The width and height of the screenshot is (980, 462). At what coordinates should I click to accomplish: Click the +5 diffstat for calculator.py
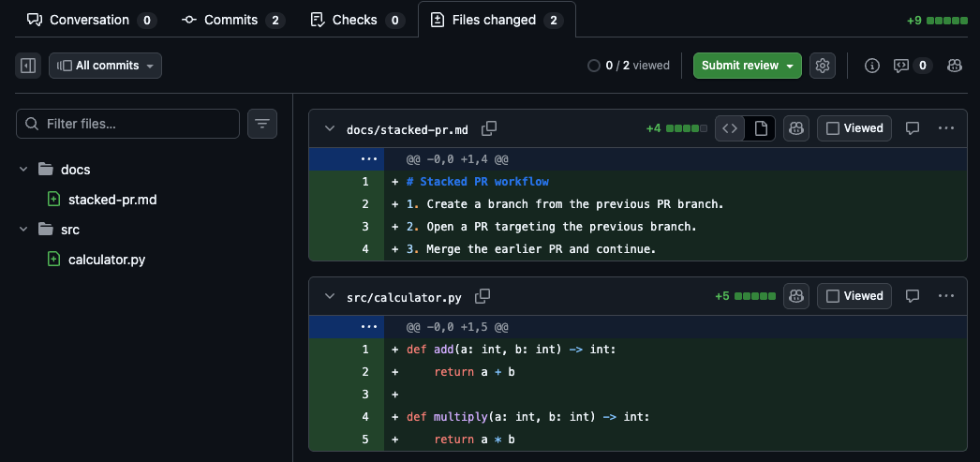coord(745,296)
